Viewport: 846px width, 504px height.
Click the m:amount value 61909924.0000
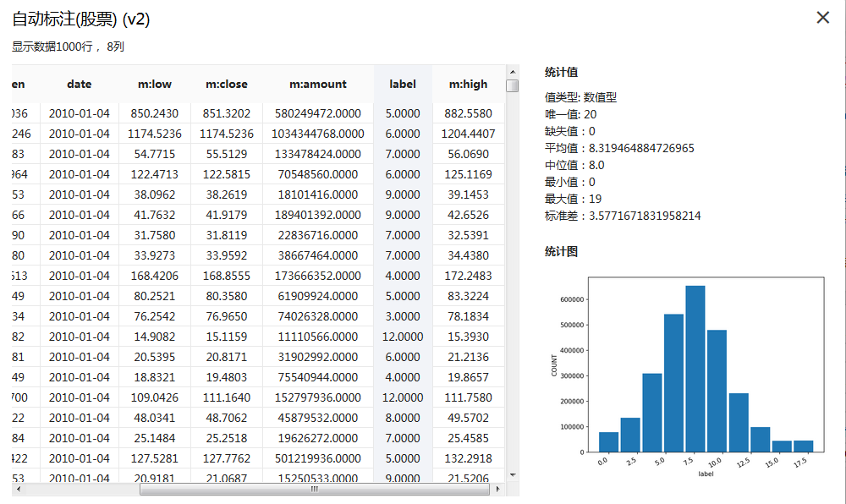[x=318, y=297]
